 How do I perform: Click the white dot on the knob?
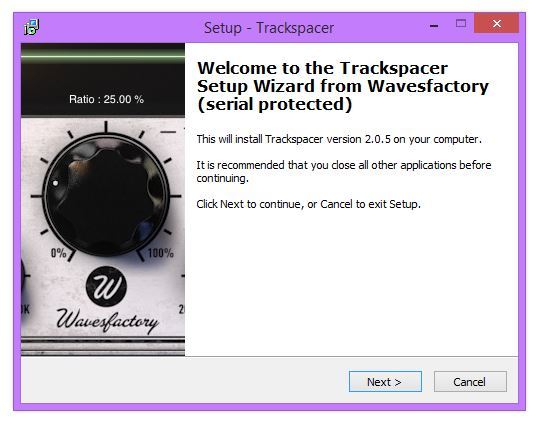[x=55, y=183]
